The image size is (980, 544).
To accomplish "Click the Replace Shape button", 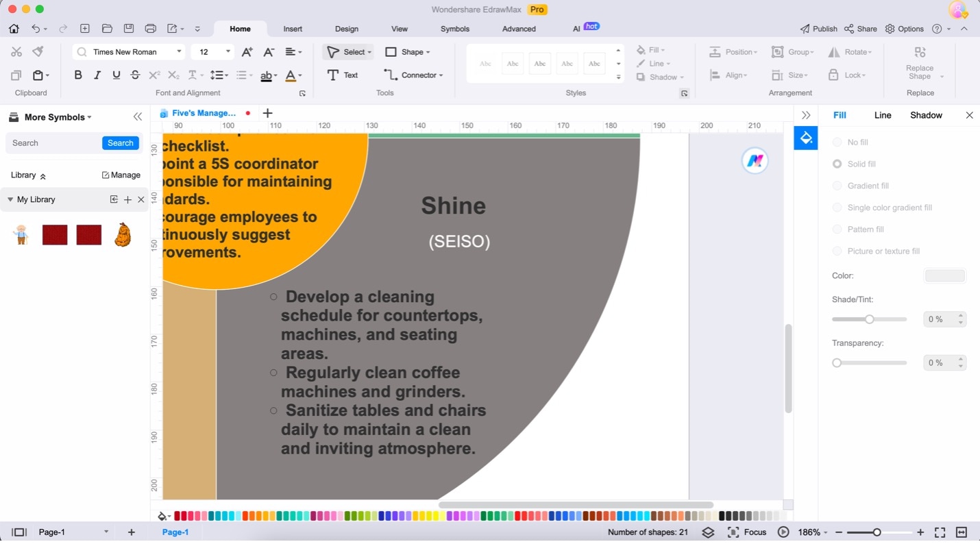I will click(x=920, y=62).
